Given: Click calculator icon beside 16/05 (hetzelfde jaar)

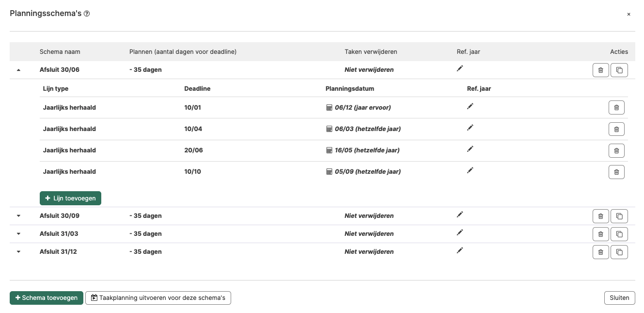Looking at the screenshot, I should (x=330, y=150).
